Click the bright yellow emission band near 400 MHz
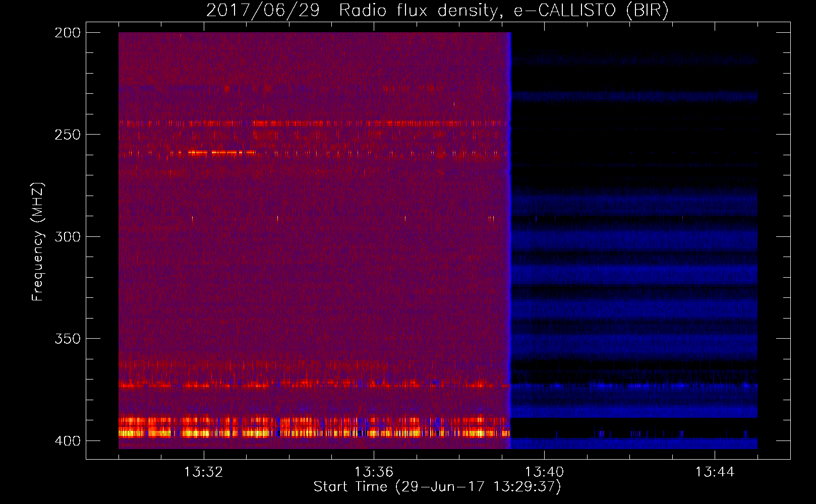 314,432
